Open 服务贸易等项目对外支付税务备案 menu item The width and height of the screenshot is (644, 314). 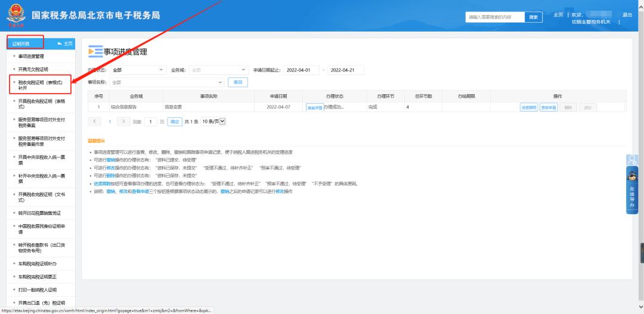tap(41, 122)
